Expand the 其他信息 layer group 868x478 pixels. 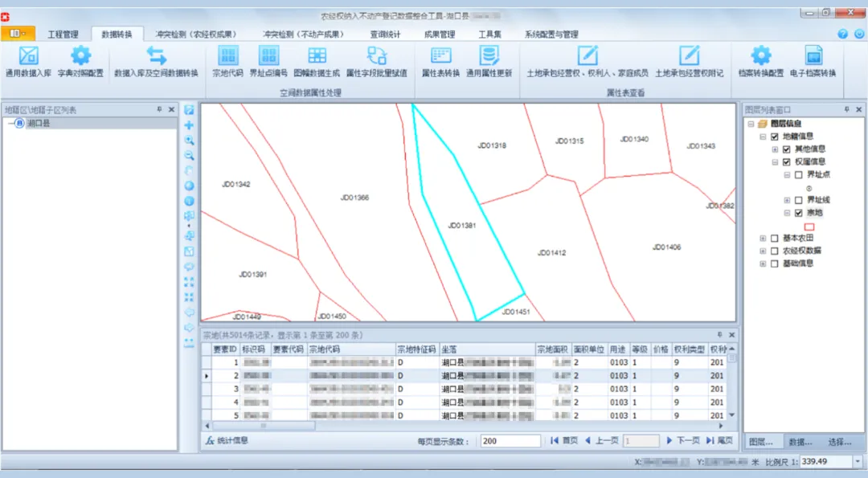tap(775, 149)
